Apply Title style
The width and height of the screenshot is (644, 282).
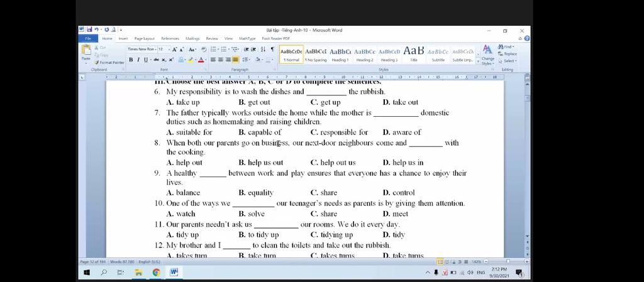tap(414, 55)
